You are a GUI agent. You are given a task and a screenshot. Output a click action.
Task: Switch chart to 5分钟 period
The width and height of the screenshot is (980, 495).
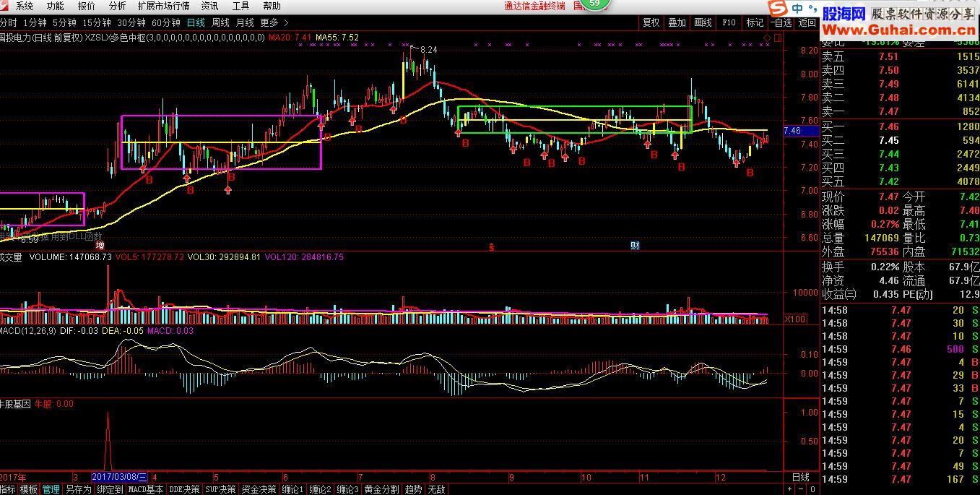pos(64,22)
